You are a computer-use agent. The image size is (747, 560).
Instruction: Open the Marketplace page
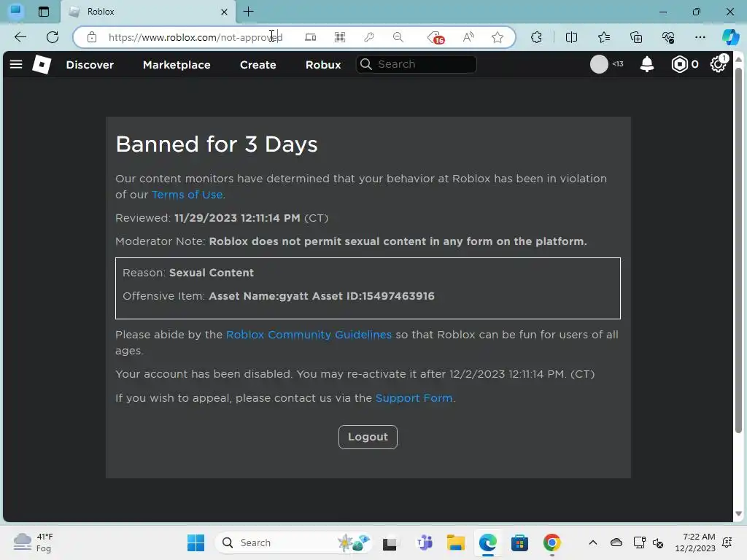177,65
